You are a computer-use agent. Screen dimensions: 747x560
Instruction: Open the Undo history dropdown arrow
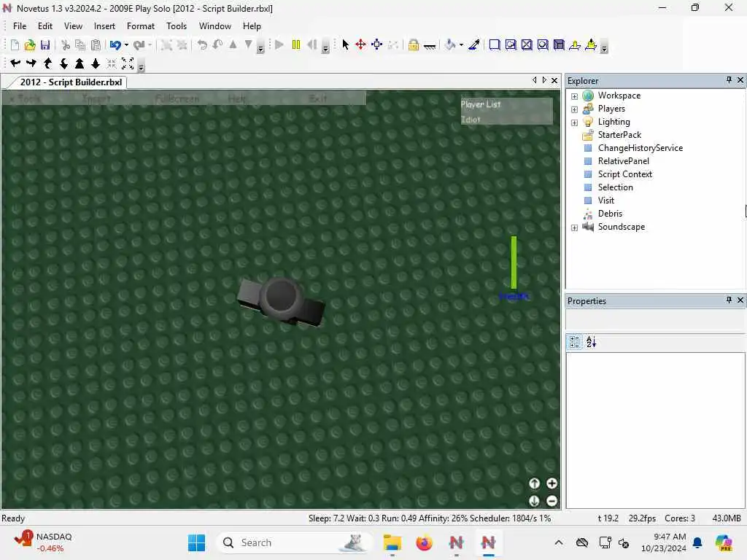tap(126, 45)
